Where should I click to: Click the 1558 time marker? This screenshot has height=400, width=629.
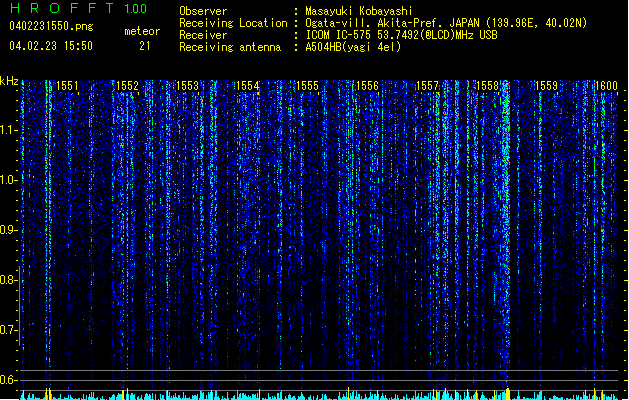coord(487,86)
